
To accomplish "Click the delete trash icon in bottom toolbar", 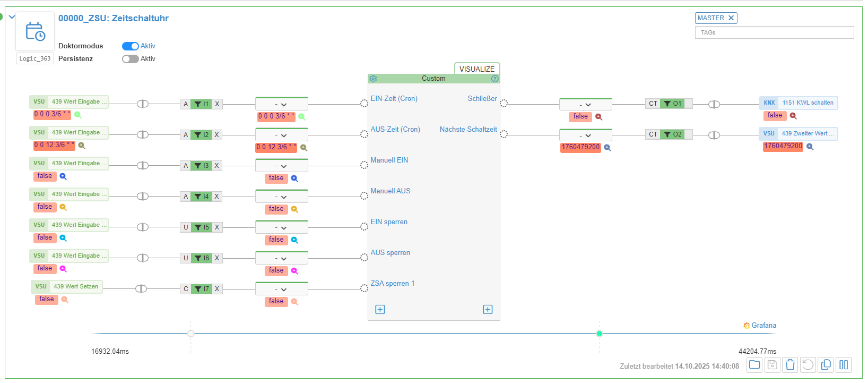I will (x=790, y=364).
